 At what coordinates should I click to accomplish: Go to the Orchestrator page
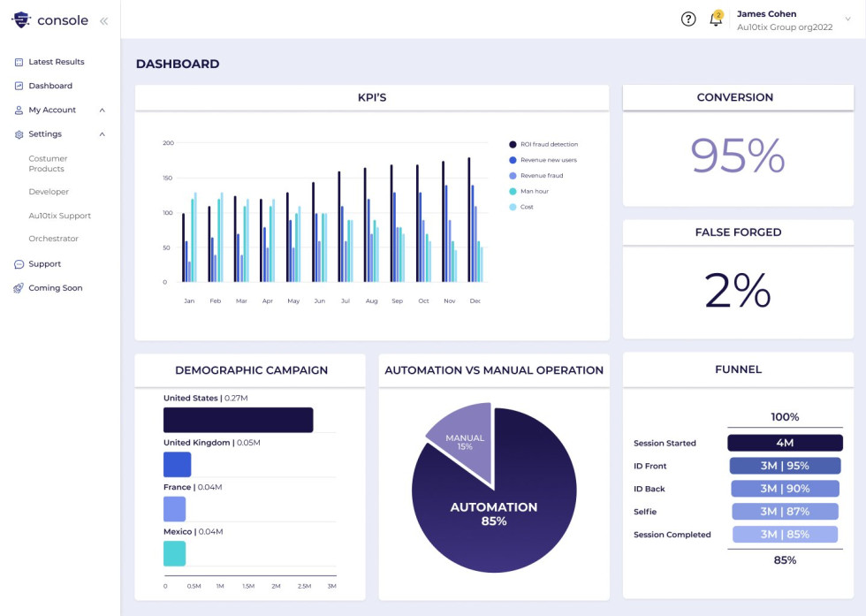pyautogui.click(x=53, y=239)
